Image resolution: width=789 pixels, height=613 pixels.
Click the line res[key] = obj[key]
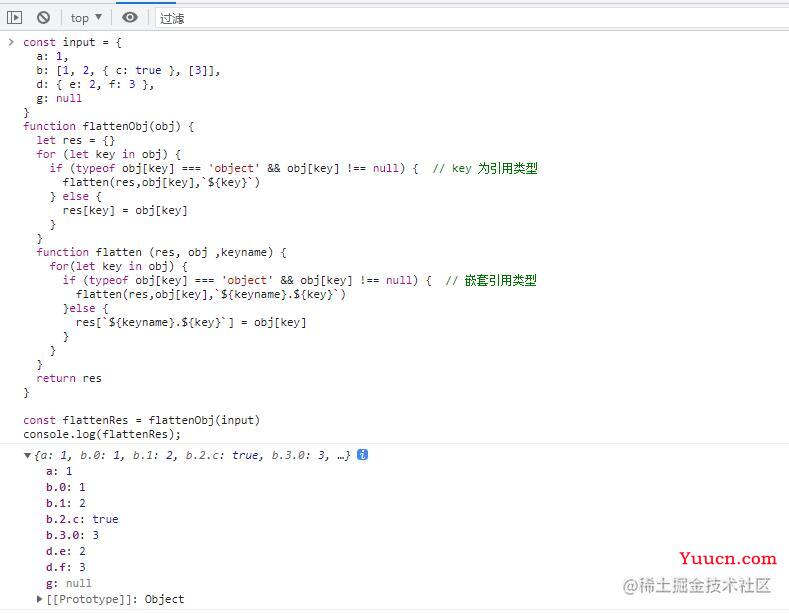coord(125,210)
